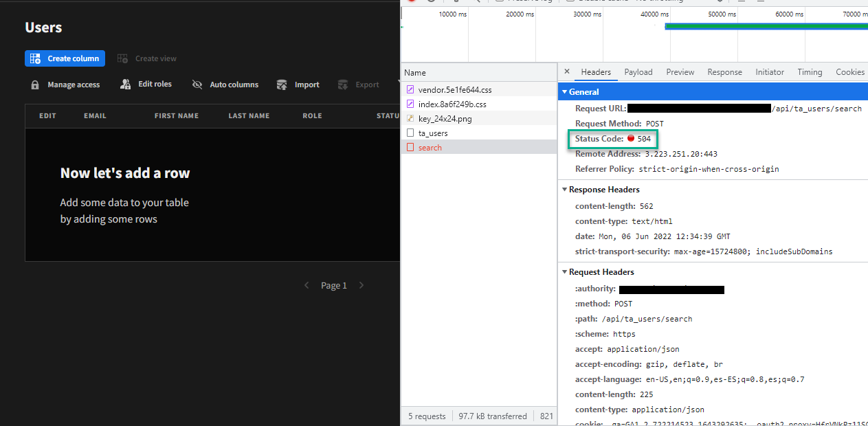The image size is (868, 426).
Task: Switch to the Payload tab
Action: (638, 72)
